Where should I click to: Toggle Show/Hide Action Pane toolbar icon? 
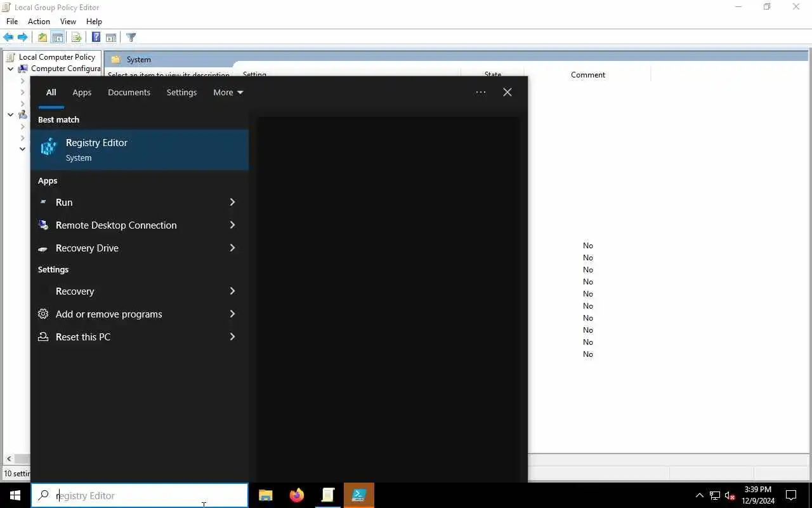111,37
